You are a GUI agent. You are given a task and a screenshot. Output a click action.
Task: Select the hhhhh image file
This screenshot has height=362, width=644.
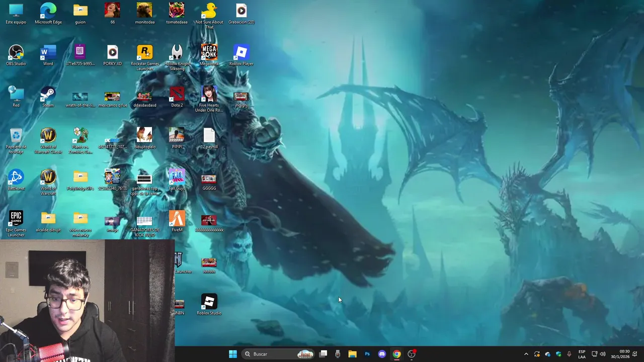[x=209, y=266]
